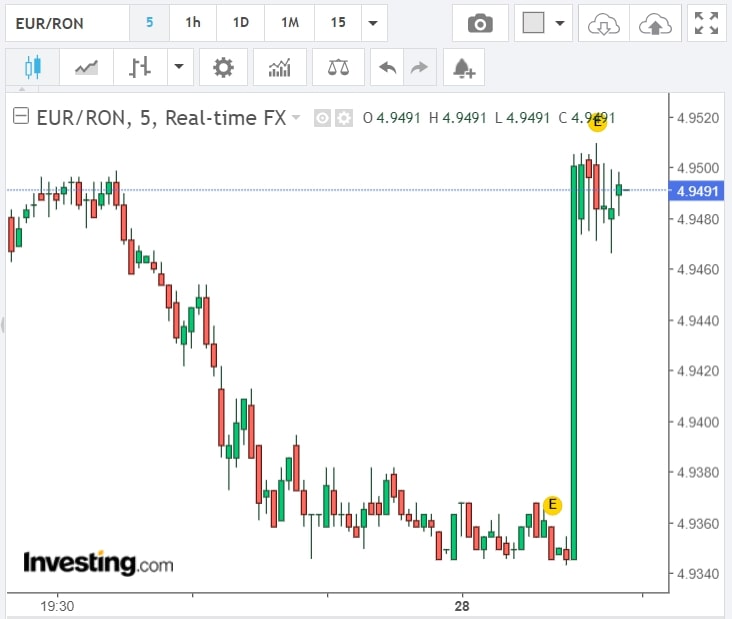The image size is (732, 619).
Task: Add an alert with the bell icon
Action: (x=463, y=68)
